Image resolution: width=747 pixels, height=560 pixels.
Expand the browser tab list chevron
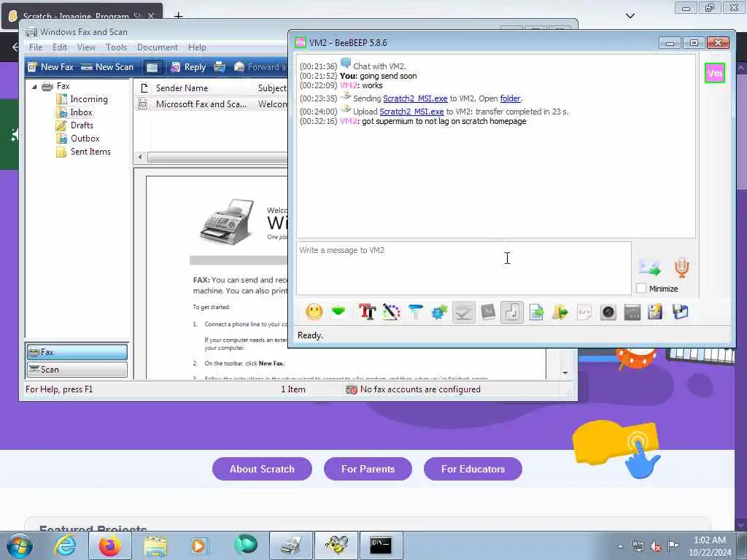click(x=630, y=16)
